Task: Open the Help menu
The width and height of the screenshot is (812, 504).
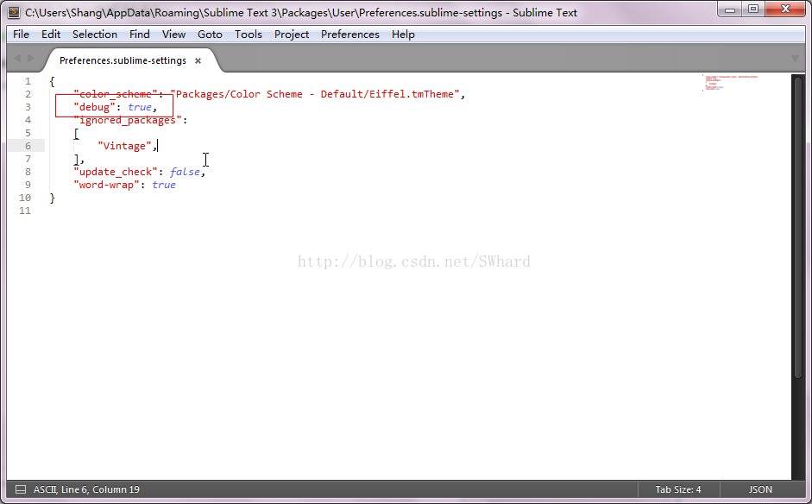Action: (x=403, y=35)
